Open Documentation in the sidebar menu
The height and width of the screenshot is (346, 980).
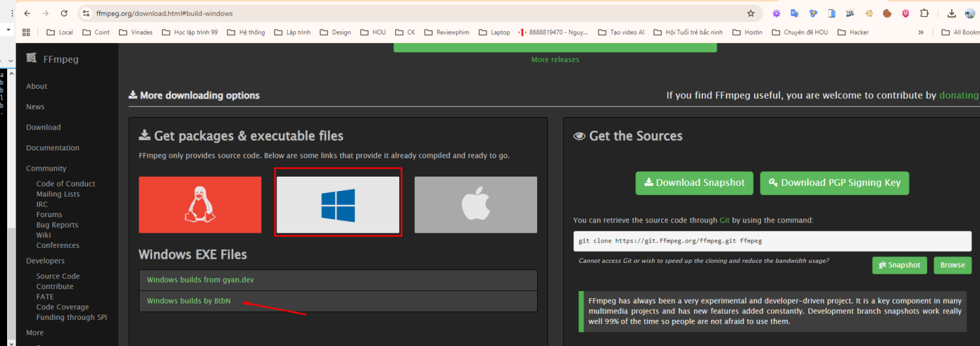(52, 148)
